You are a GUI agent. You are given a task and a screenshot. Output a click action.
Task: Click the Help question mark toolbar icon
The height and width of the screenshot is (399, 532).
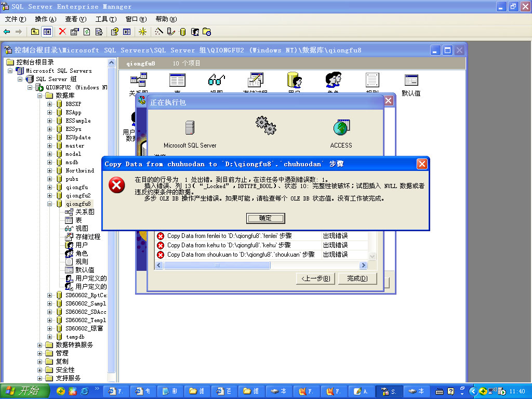pos(114,32)
